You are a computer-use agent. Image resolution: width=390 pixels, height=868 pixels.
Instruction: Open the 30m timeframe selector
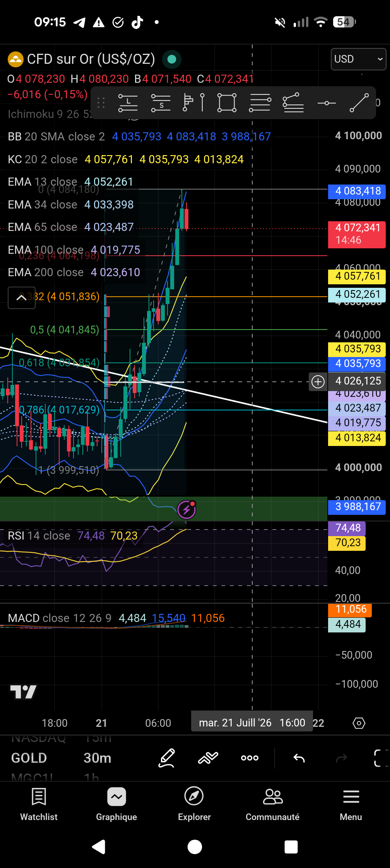[x=97, y=758]
